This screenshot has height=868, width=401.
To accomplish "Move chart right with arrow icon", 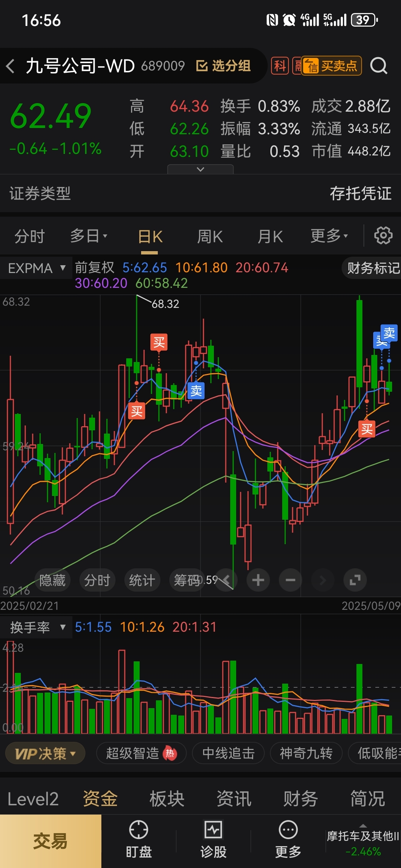I will 323,580.
